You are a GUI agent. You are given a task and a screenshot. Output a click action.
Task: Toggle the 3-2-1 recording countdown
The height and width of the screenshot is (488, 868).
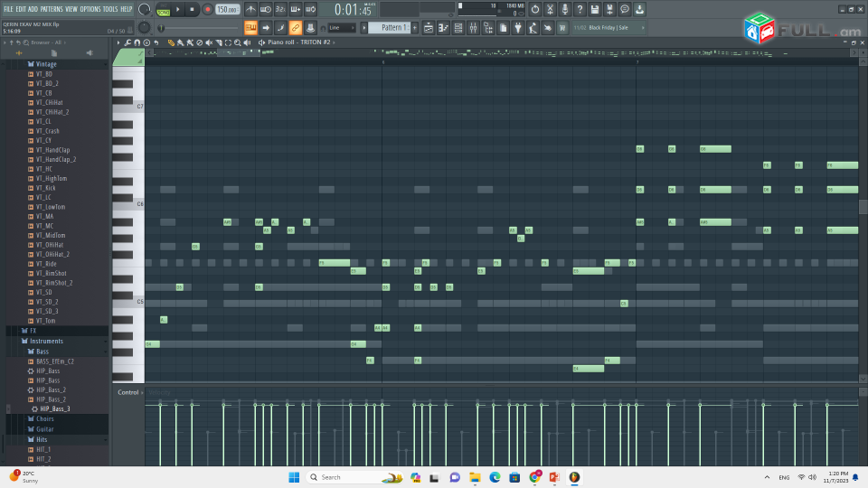pyautogui.click(x=280, y=9)
